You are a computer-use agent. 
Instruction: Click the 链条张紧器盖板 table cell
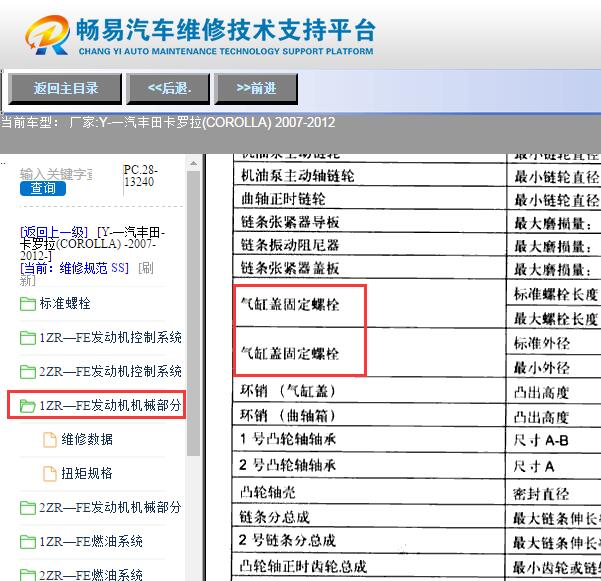point(369,268)
